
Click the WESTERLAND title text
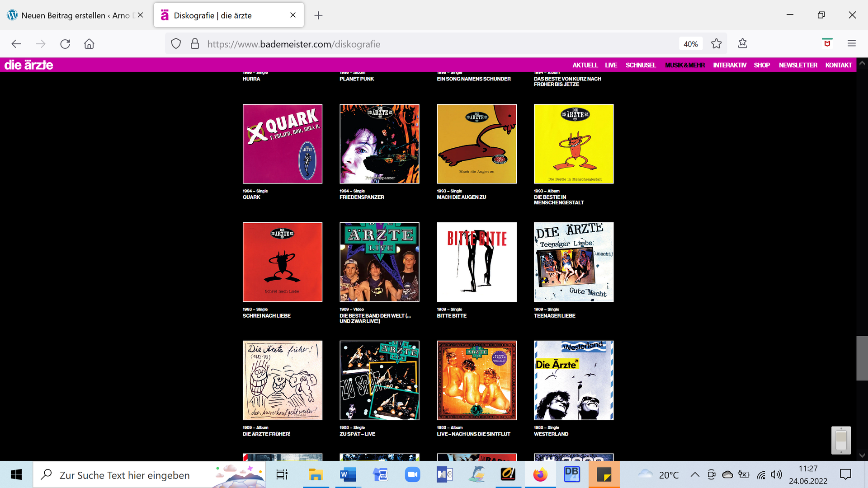click(x=551, y=434)
